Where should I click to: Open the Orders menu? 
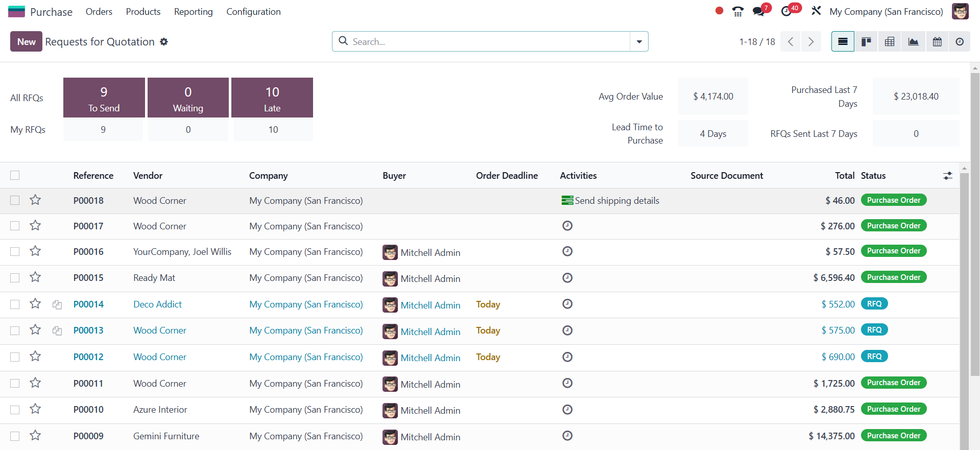tap(99, 11)
